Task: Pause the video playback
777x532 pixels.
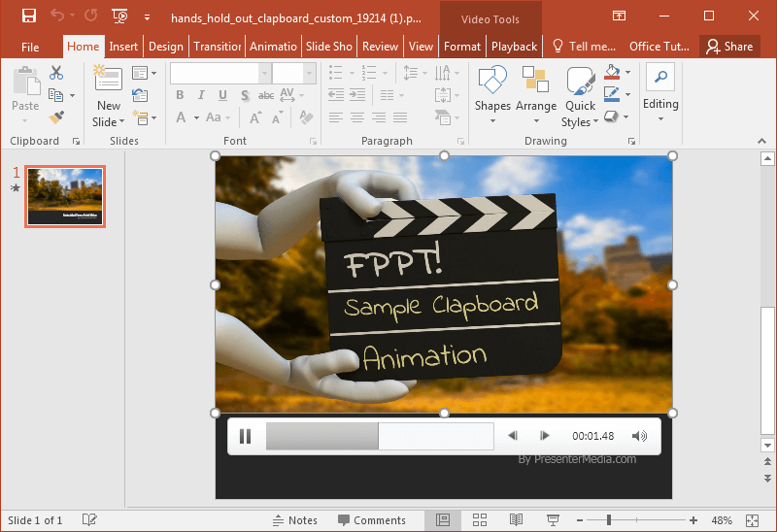Action: pos(246,437)
